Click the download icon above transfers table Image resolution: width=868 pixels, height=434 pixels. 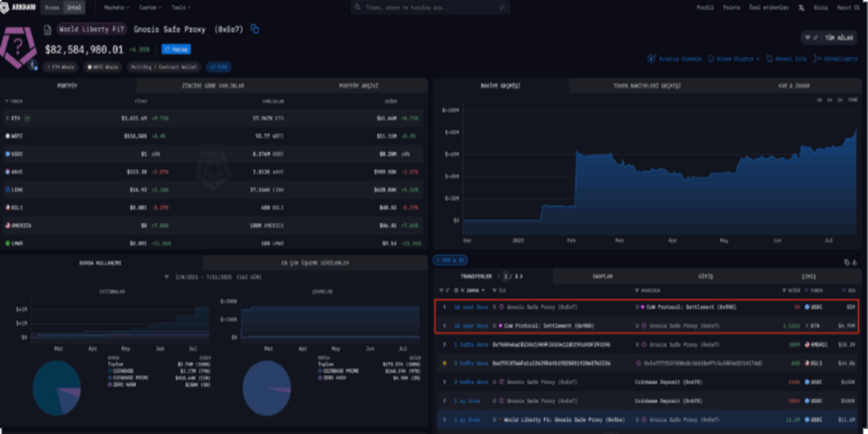(855, 262)
